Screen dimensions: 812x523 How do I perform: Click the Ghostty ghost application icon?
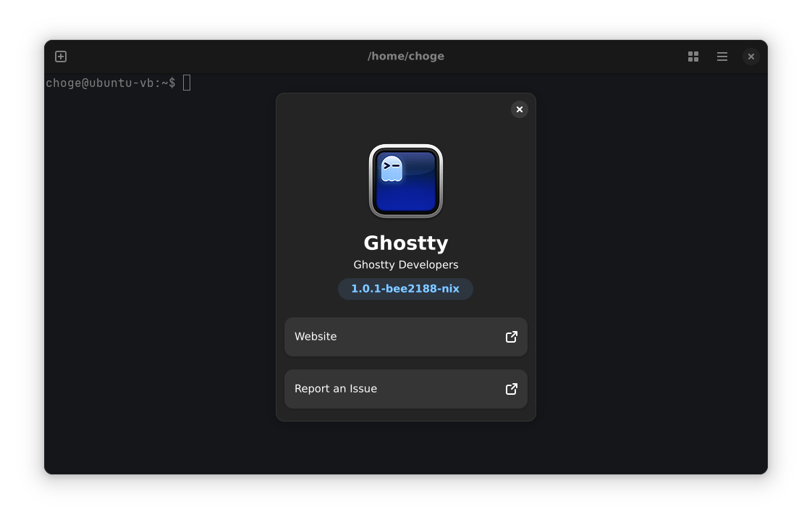point(405,180)
